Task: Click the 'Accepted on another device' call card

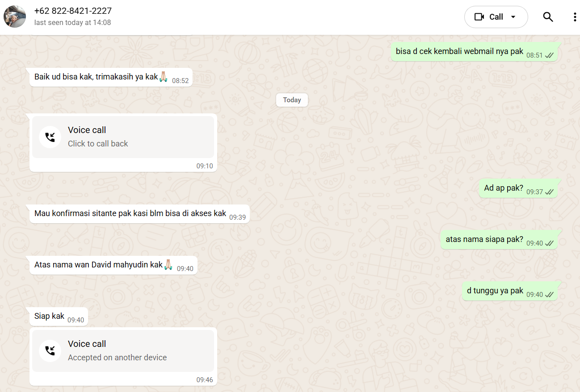Action: 123,351
